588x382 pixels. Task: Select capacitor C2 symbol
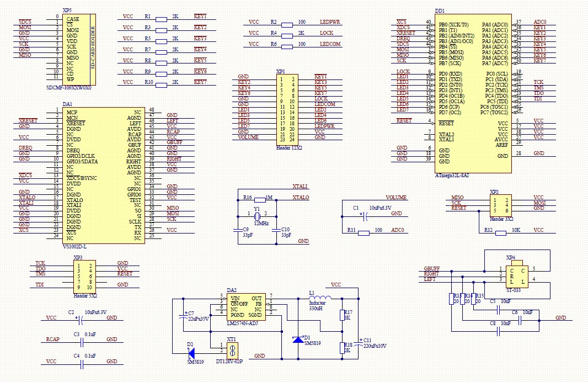80,321
